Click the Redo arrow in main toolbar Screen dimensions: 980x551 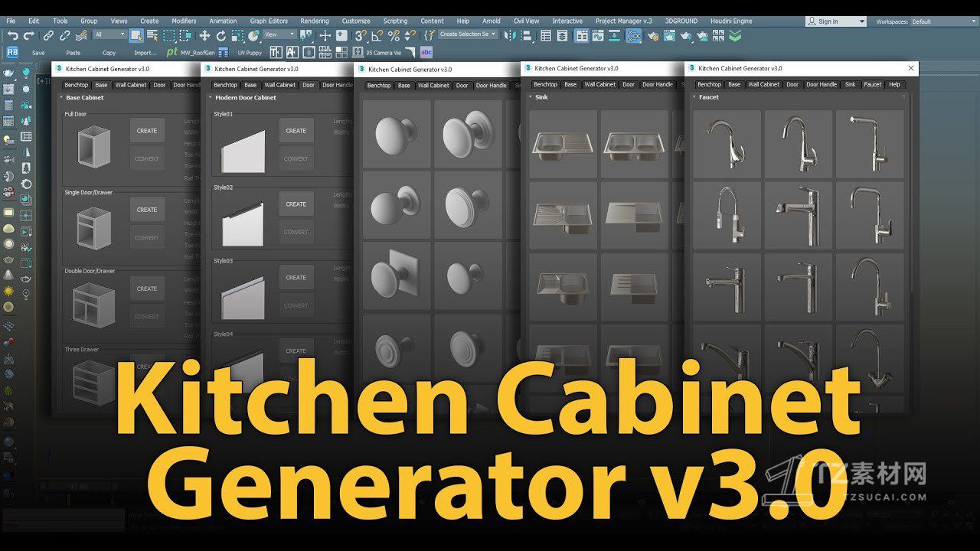click(29, 35)
